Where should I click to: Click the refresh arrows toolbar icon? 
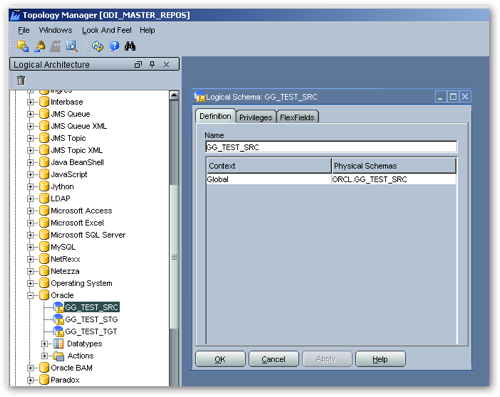tap(98, 46)
